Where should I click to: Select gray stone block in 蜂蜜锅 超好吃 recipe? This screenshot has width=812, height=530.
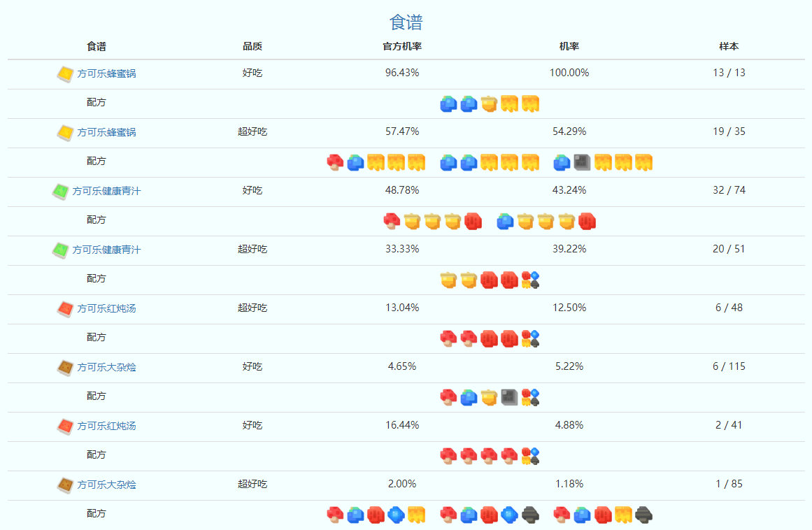click(x=582, y=162)
